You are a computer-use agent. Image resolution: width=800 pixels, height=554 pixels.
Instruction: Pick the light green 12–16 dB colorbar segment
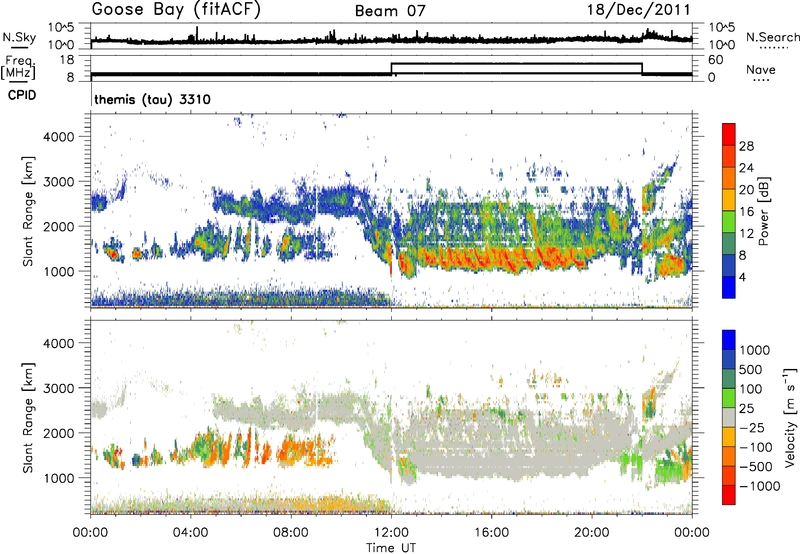729,221
